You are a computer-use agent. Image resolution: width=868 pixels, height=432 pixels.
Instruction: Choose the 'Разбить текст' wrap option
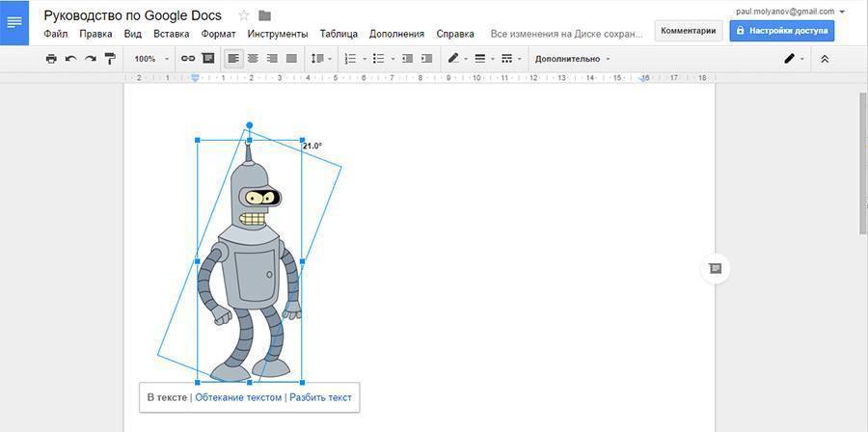pos(320,397)
